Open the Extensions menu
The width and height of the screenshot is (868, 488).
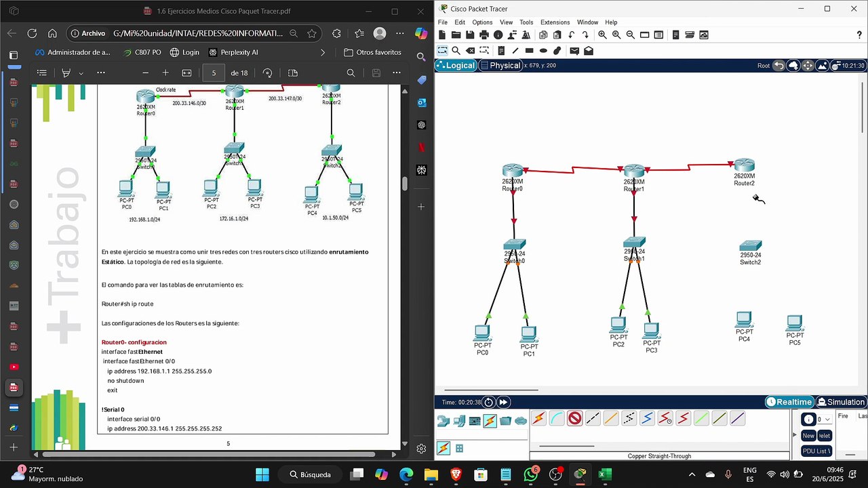pos(555,22)
